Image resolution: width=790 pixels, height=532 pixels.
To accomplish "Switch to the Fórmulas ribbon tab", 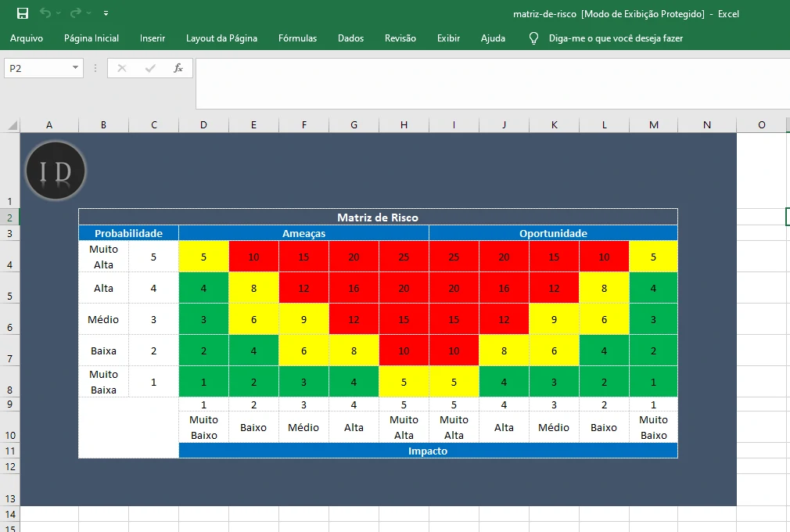I will 297,38.
